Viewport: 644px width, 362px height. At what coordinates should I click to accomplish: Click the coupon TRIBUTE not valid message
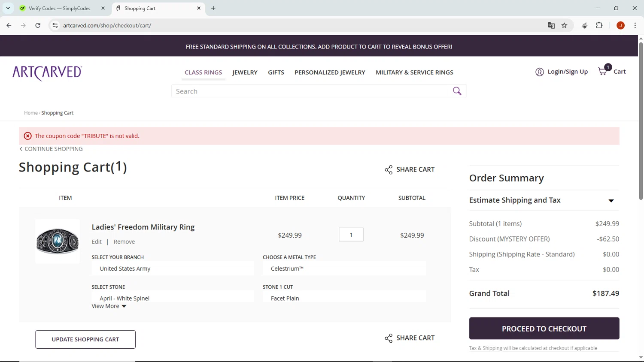pyautogui.click(x=87, y=136)
